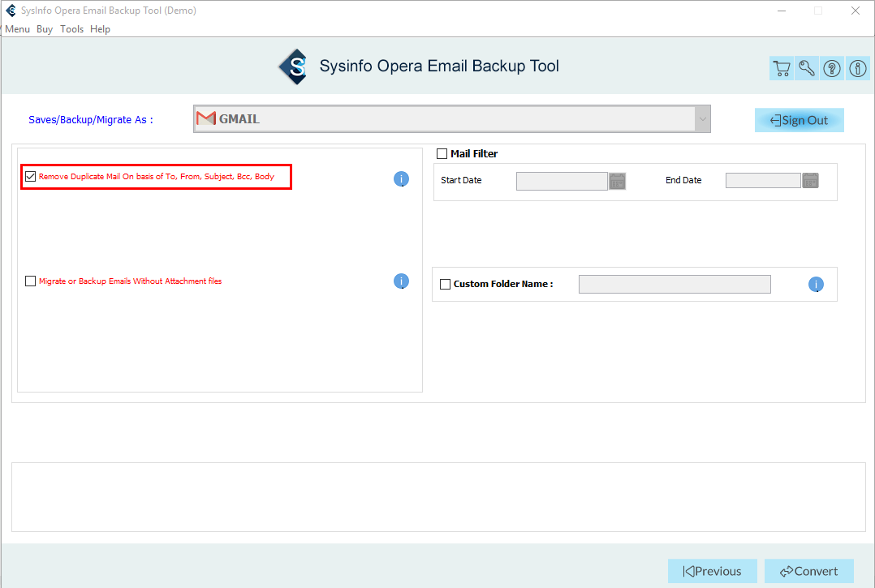This screenshot has width=875, height=588.
Task: Click the Start Date input field
Action: (562, 181)
